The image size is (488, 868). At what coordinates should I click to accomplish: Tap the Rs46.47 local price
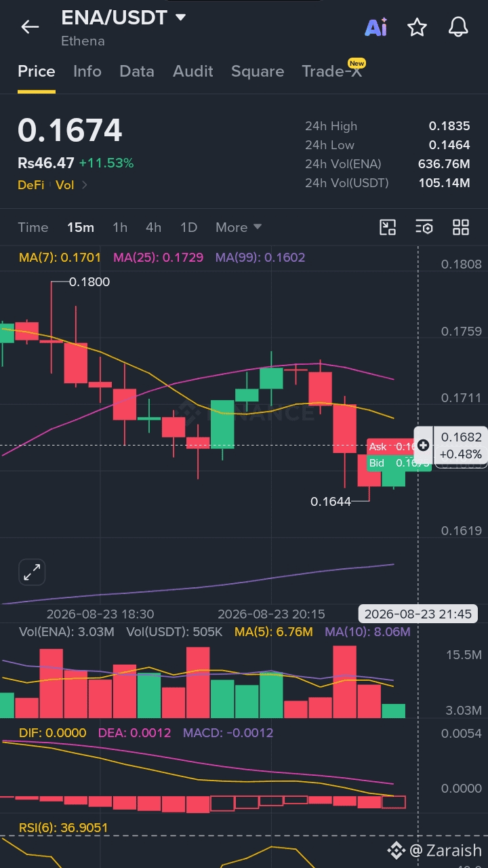(45, 163)
